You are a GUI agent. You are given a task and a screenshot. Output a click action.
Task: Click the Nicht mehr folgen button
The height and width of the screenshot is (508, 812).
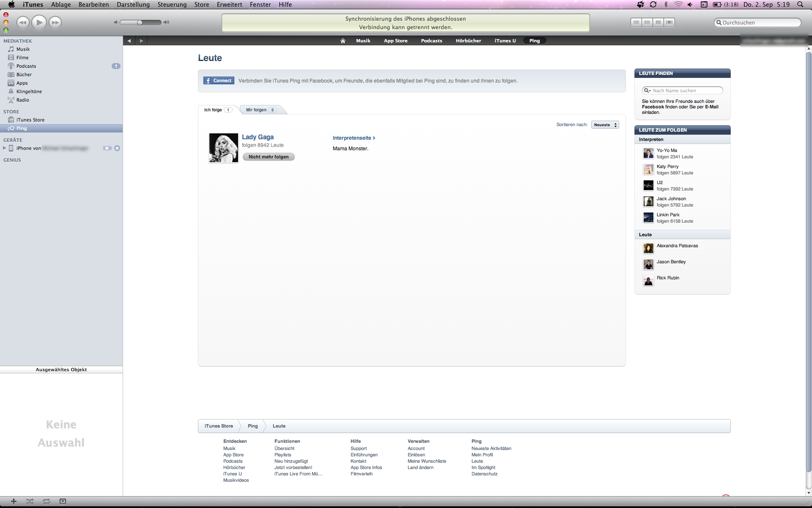click(x=269, y=157)
